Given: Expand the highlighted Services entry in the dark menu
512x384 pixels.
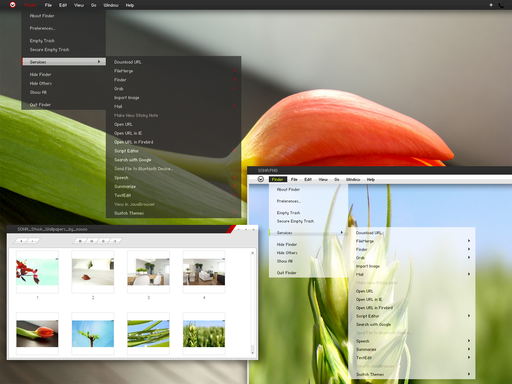Looking at the screenshot, I should point(64,62).
